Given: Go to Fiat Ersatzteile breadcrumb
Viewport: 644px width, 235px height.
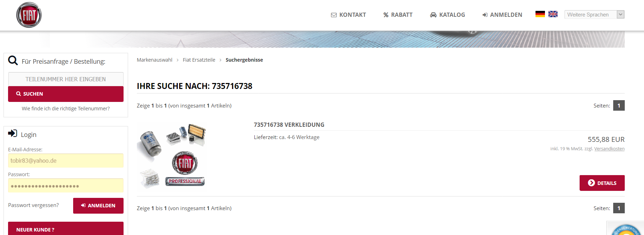Looking at the screenshot, I should point(199,60).
